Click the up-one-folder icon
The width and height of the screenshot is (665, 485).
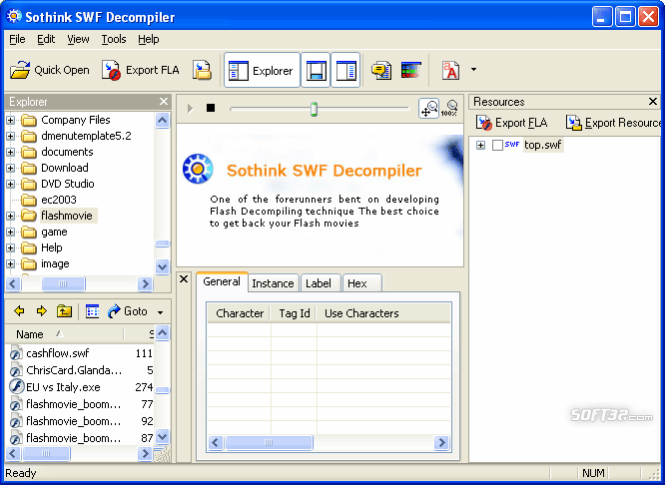(64, 312)
